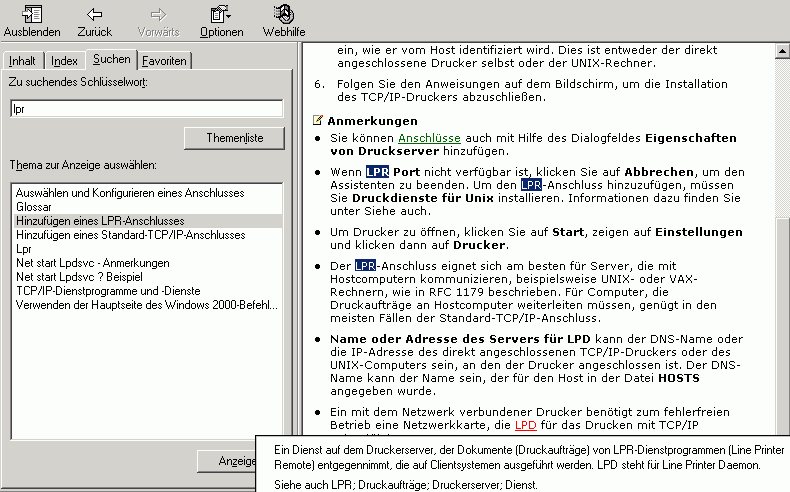The image size is (790, 492).
Task: Go back with the Zurück arrow
Action: (94, 21)
